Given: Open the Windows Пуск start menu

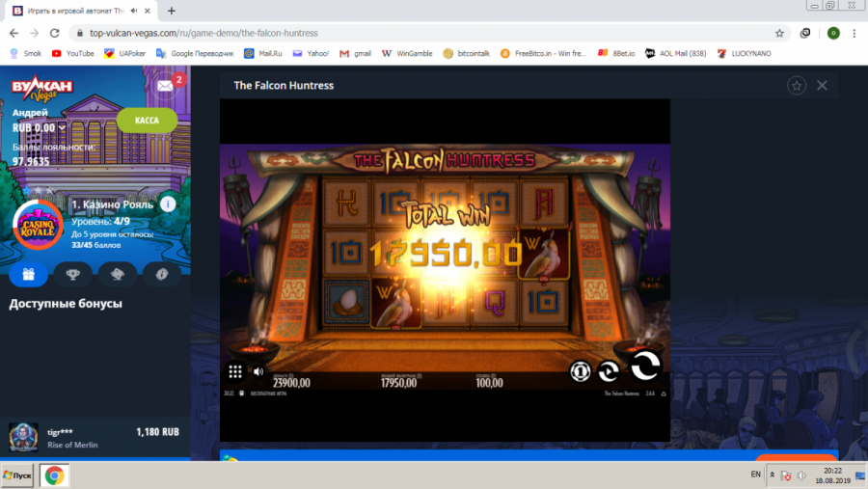Looking at the screenshot, I should click(x=17, y=475).
